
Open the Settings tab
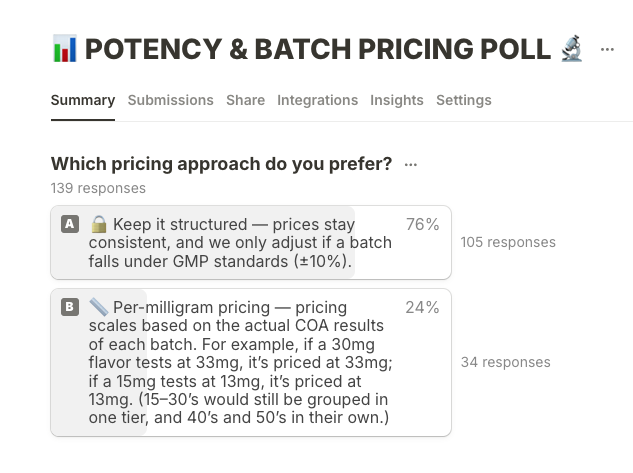click(464, 100)
